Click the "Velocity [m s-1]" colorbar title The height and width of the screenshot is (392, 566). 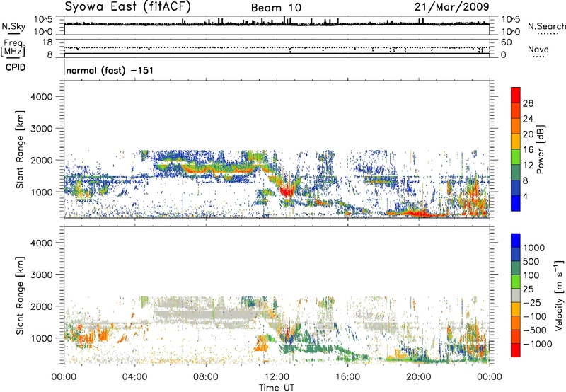(559, 295)
